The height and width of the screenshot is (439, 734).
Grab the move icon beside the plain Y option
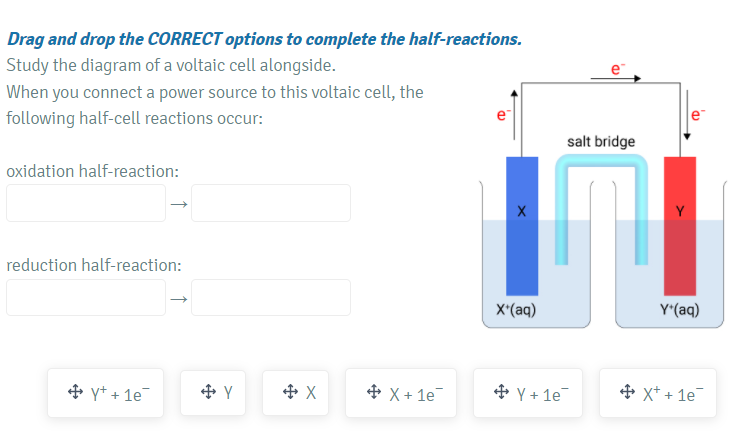(207, 393)
